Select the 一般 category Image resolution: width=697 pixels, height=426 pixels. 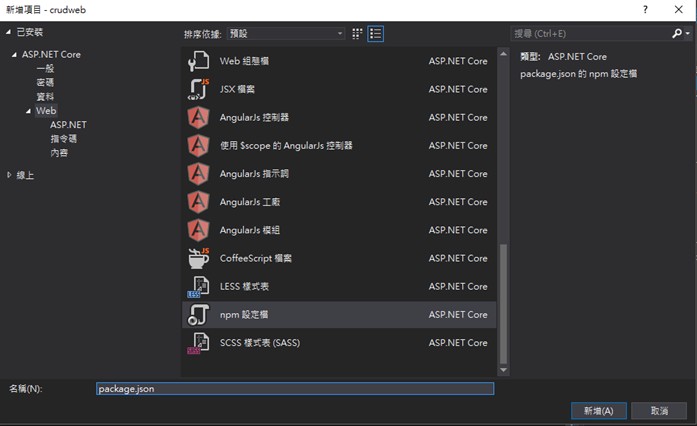pos(45,68)
